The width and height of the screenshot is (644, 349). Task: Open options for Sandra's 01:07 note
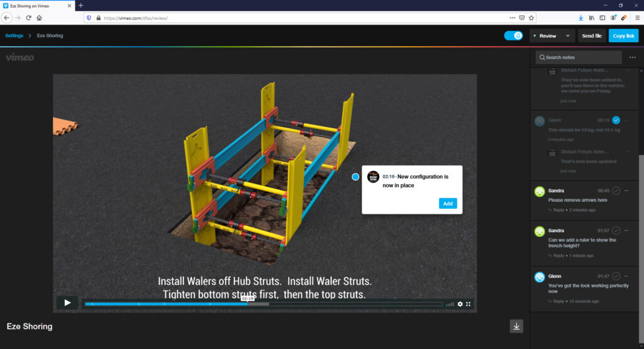pyautogui.click(x=626, y=230)
